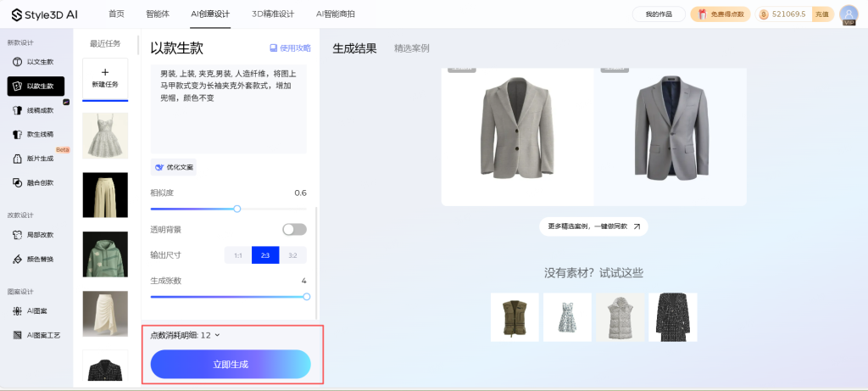The width and height of the screenshot is (868, 391).
Task: Switch to the 生成结果 tab
Action: click(354, 48)
